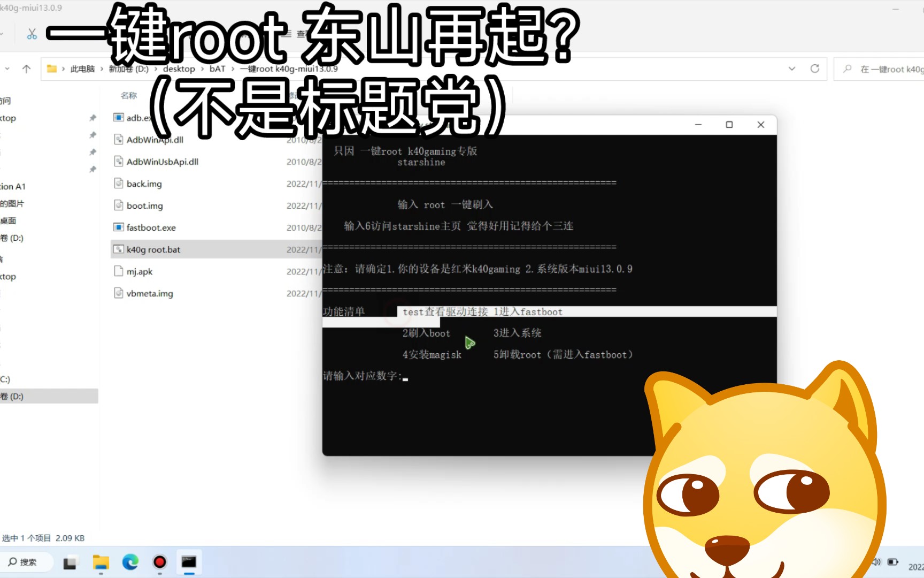The height and width of the screenshot is (578, 924).
Task: Click 'bAT' breadcrumb in address bar
Action: click(x=217, y=69)
